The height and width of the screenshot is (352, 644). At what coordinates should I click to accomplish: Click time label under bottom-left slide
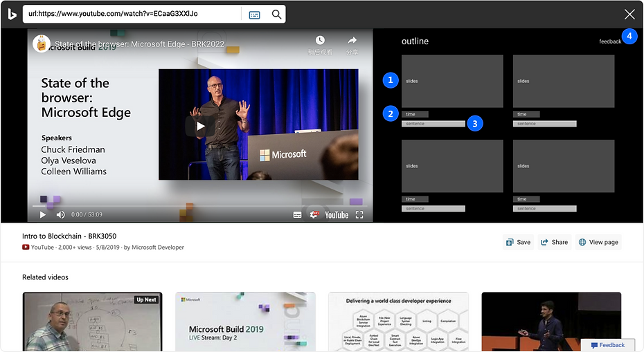[x=415, y=199]
